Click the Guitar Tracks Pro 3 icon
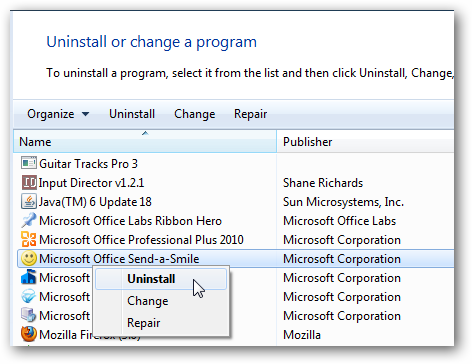This screenshot has height=364, width=472. 29,163
